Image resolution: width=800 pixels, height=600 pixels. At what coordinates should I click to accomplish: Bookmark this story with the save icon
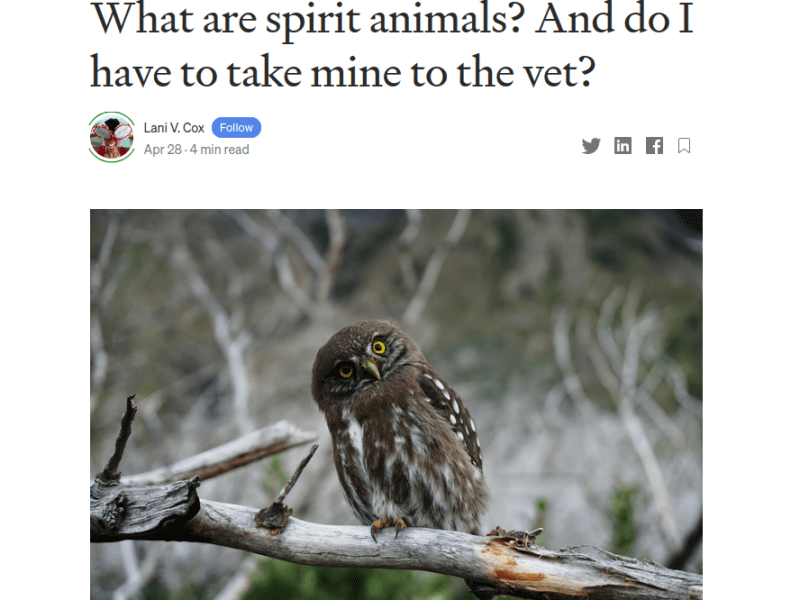click(684, 146)
